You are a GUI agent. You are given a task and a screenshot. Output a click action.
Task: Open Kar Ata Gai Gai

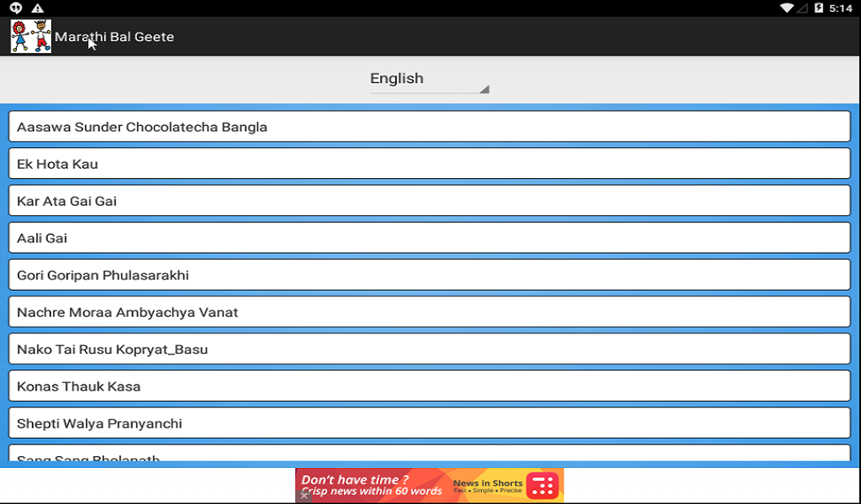point(429,201)
